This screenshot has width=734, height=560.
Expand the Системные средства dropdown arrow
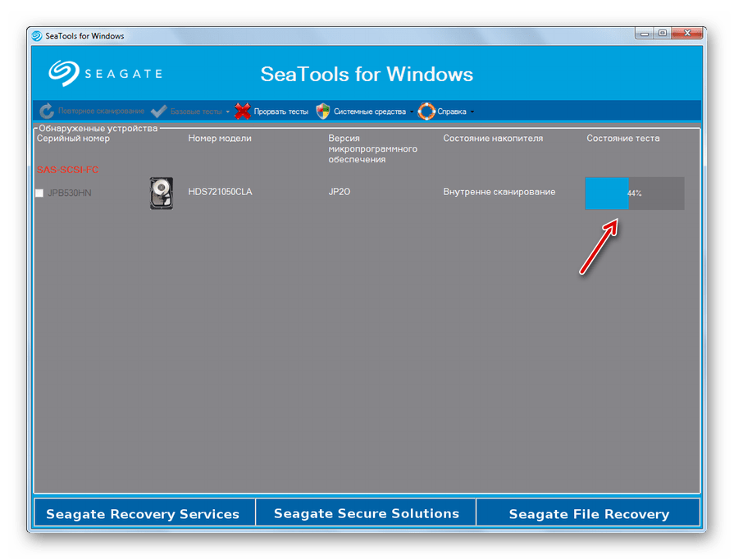[412, 112]
